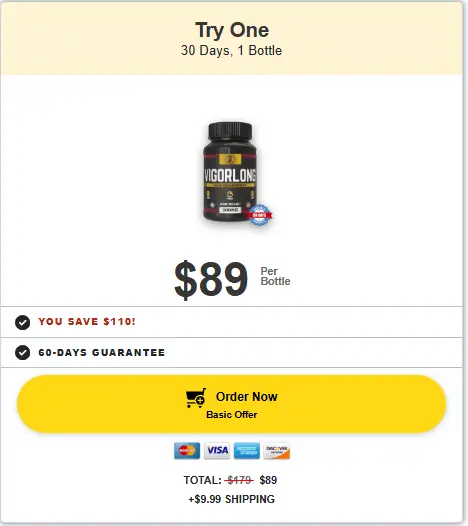Click the Discover card icon
Image resolution: width=468 pixels, height=526 pixels.
click(x=276, y=451)
